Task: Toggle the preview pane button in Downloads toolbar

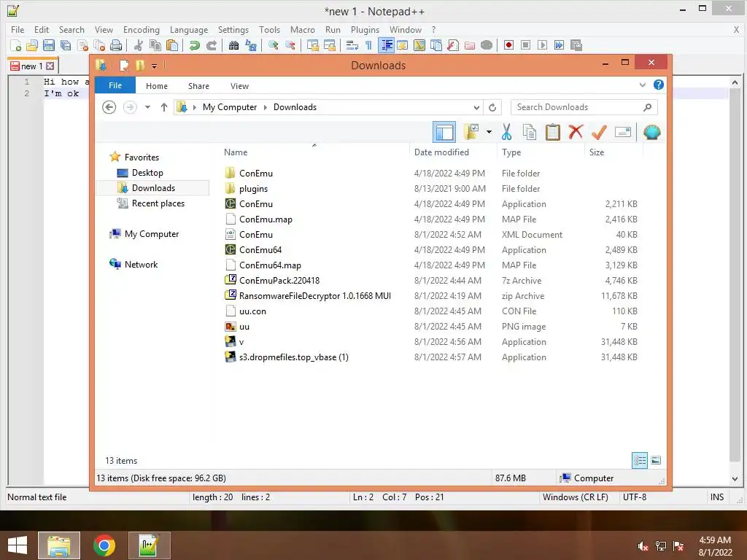Action: click(x=444, y=132)
